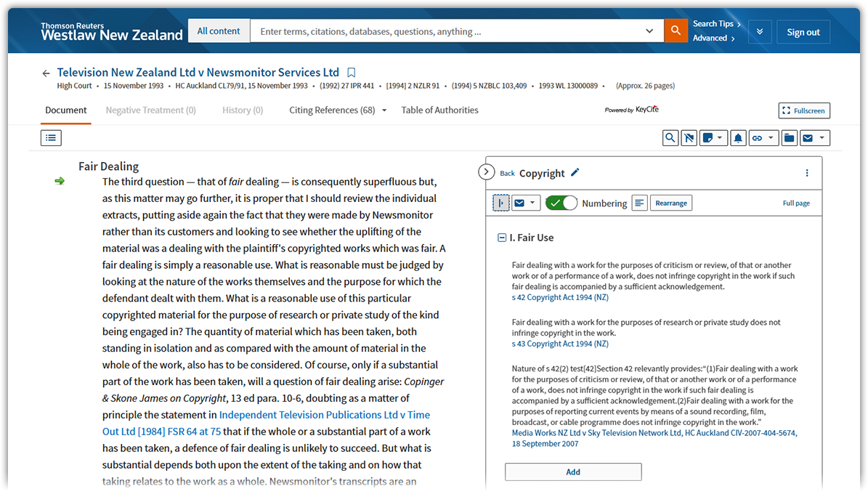Image resolution: width=868 pixels, height=497 pixels.
Task: Bookmark the Television New Zealand case
Action: [x=352, y=73]
